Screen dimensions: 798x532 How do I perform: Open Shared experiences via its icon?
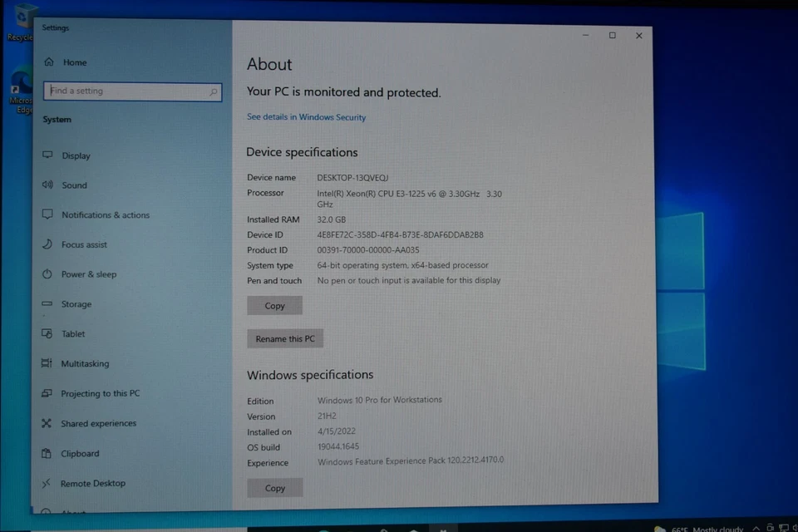point(47,423)
